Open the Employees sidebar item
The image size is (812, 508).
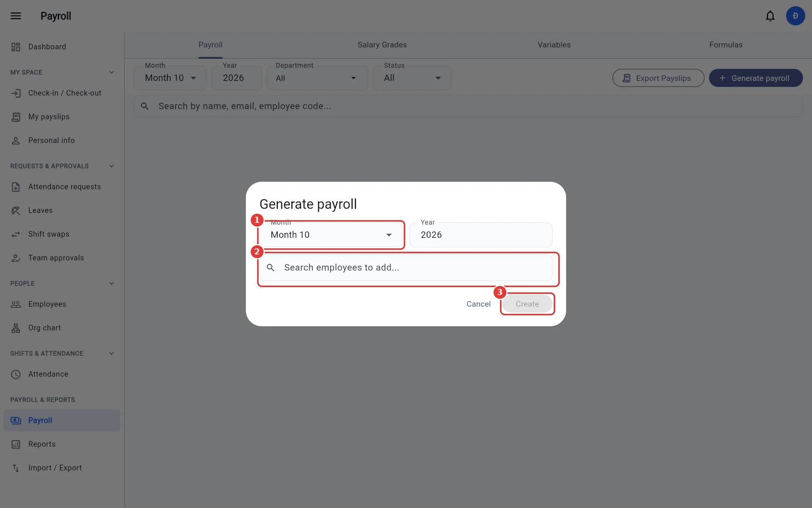(62, 304)
